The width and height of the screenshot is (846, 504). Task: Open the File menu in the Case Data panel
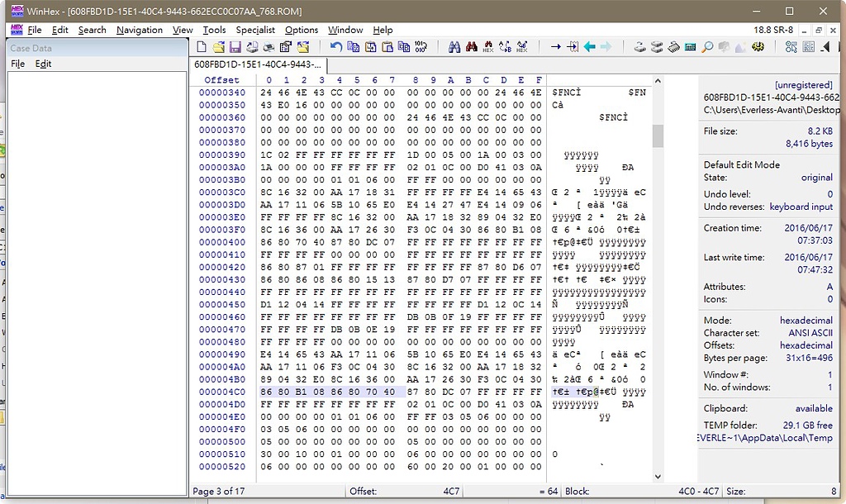[18, 64]
